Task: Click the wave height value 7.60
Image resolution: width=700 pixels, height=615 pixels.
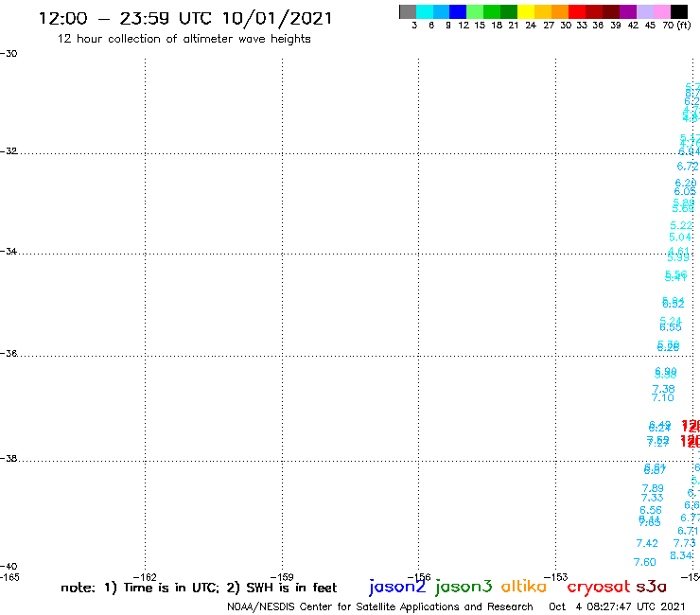Action: (644, 562)
